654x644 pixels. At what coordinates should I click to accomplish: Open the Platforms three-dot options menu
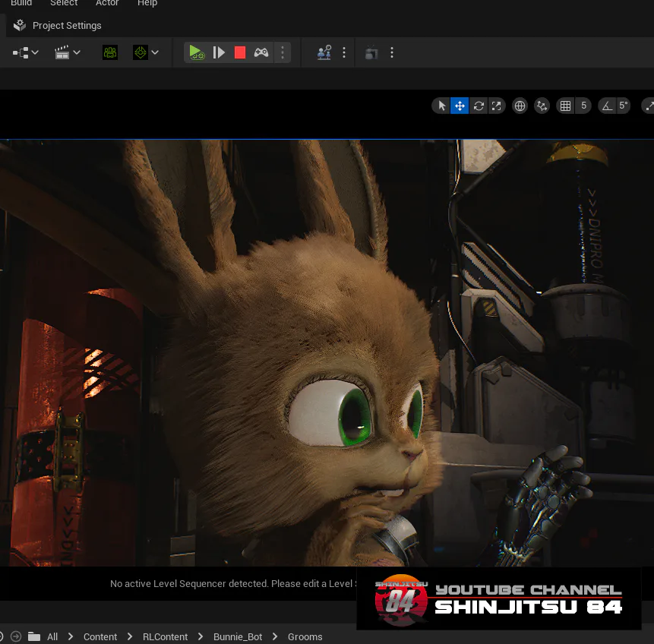click(344, 52)
